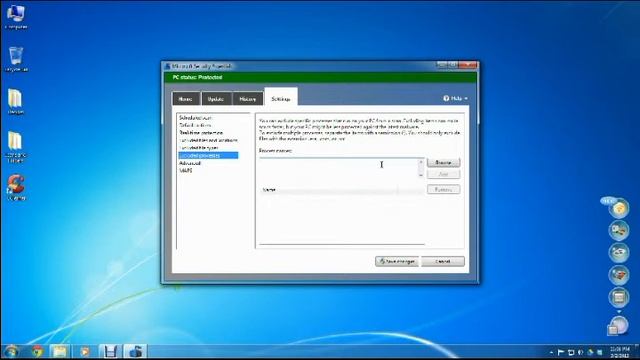The image size is (640, 360).
Task: Click Save changes button
Action: coord(397,261)
